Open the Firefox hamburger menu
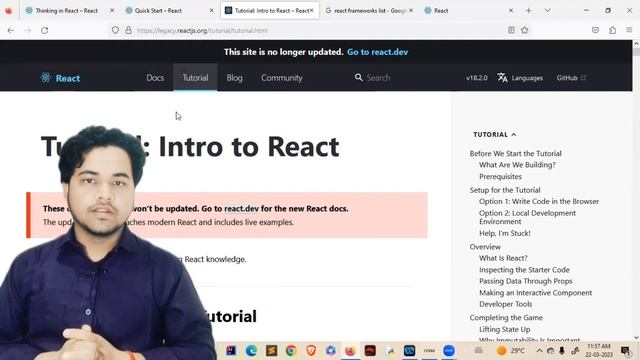Screen dimensions: 640x360 point(629,30)
